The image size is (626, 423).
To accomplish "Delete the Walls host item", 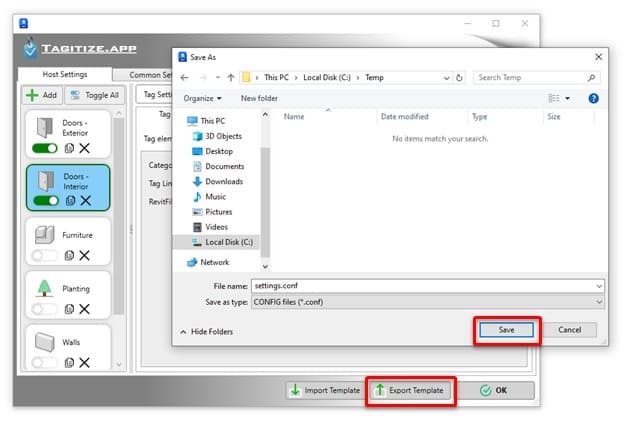I will [84, 362].
